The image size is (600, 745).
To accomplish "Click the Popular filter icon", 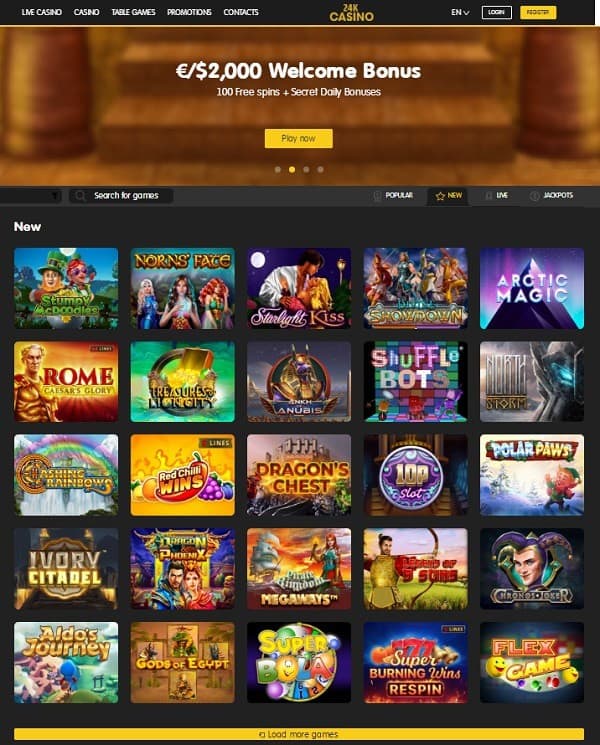I will pyautogui.click(x=377, y=196).
